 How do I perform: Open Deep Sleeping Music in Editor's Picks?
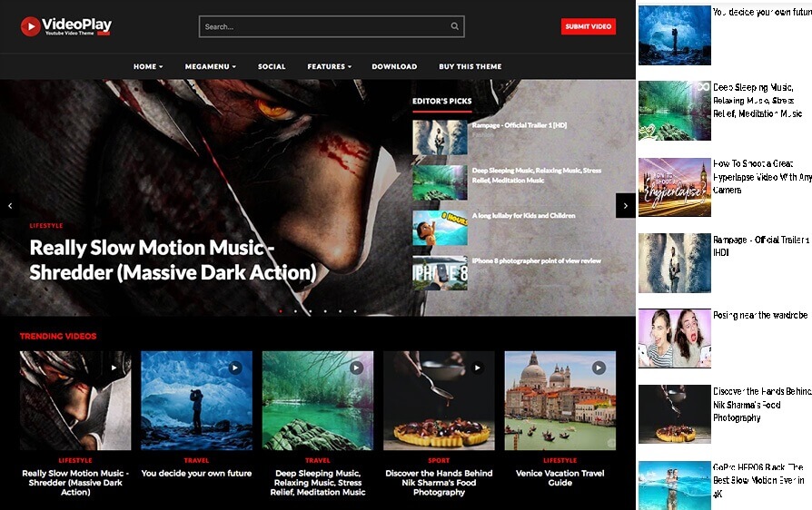tap(537, 175)
